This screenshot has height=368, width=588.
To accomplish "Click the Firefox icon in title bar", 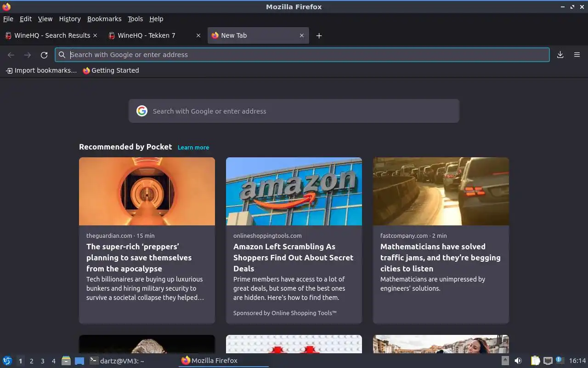I will tap(6, 6).
